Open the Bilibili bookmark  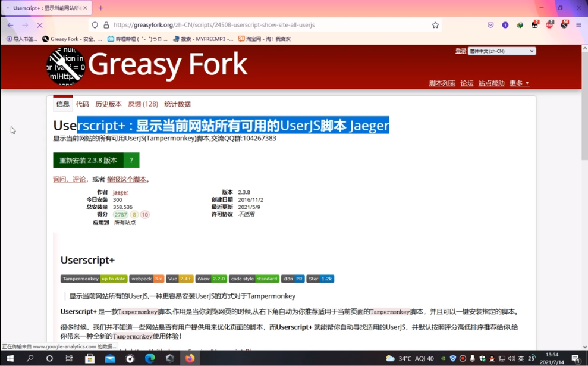[137, 39]
